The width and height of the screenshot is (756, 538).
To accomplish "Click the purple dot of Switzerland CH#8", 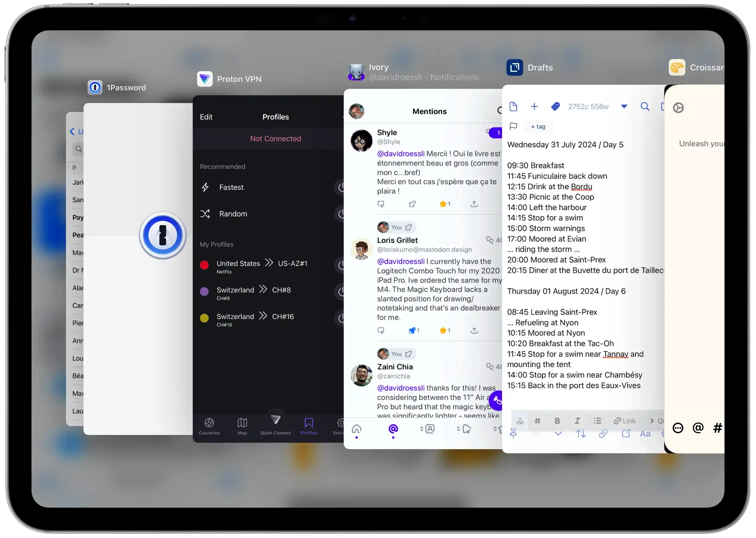I will click(x=204, y=292).
